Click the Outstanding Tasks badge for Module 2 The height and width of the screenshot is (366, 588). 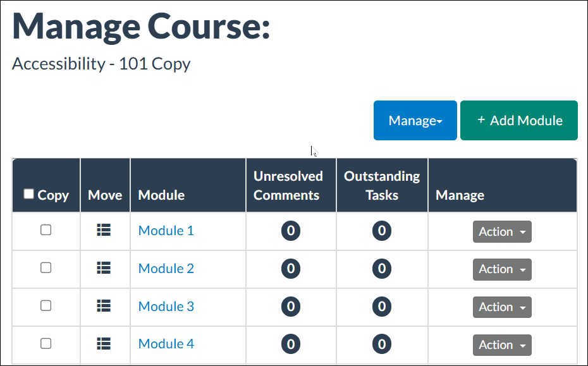pyautogui.click(x=381, y=268)
